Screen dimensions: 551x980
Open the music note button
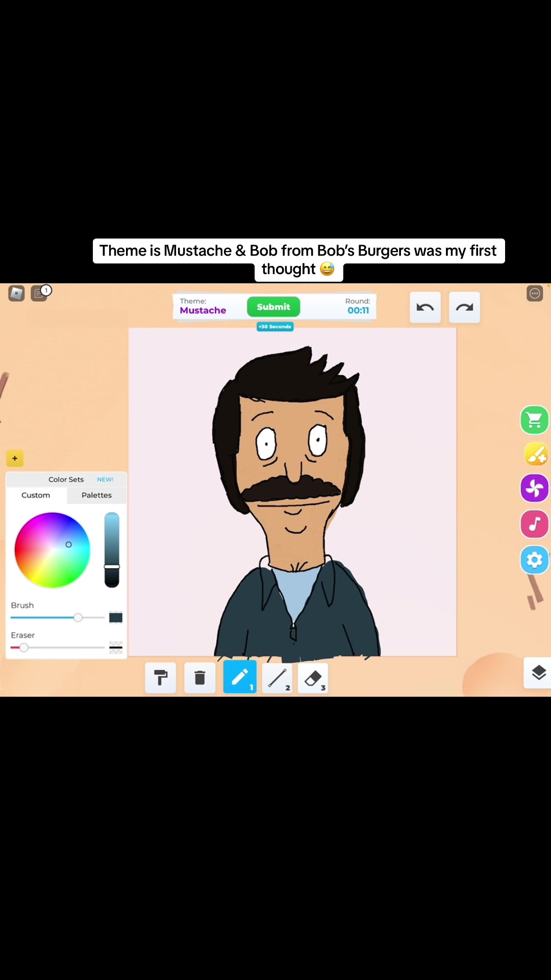click(534, 524)
